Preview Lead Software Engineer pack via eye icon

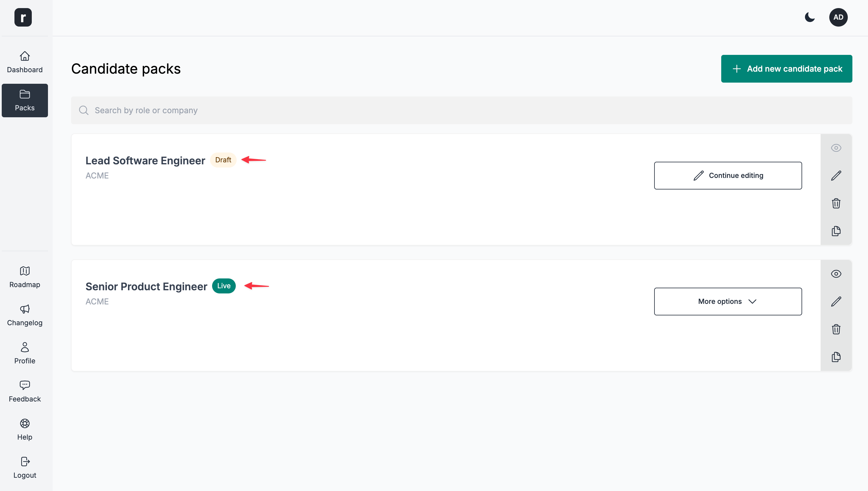[836, 147]
